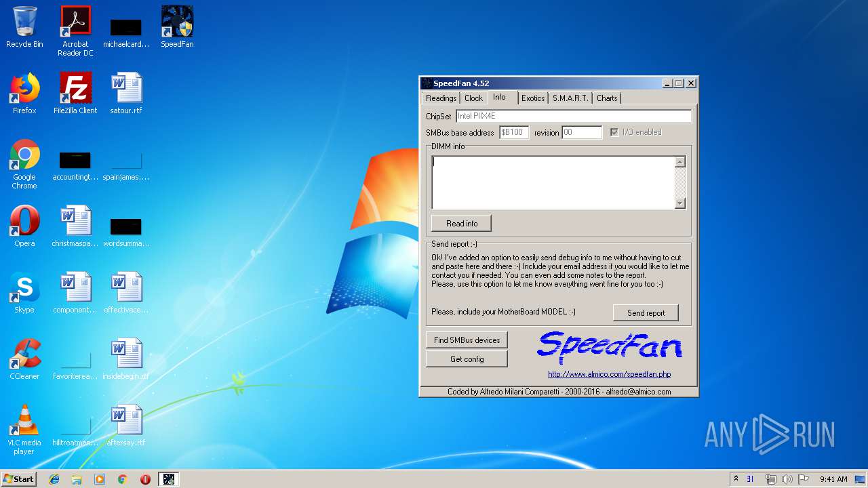The width and height of the screenshot is (868, 488).
Task: Click the DIMM info scroll-down arrow
Action: coord(680,203)
